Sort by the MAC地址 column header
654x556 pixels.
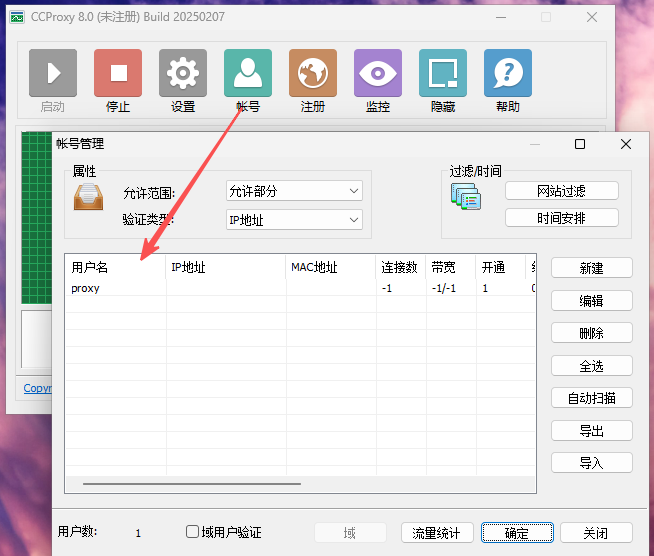331,267
